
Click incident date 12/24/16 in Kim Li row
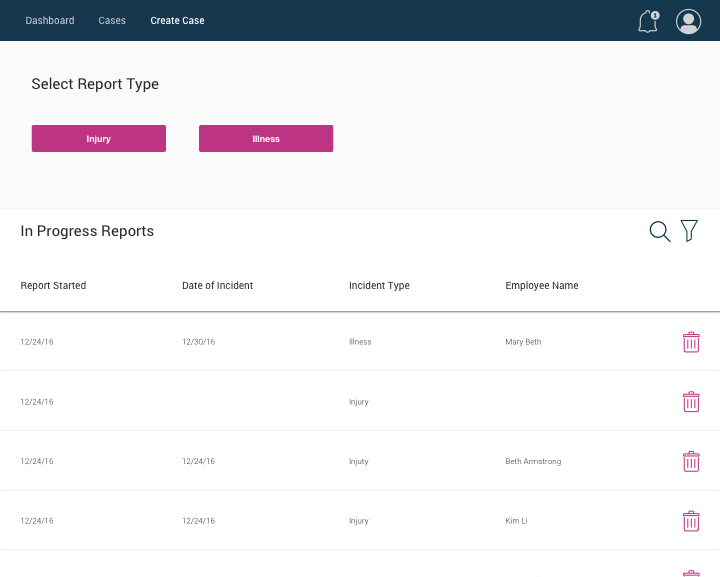[198, 521]
